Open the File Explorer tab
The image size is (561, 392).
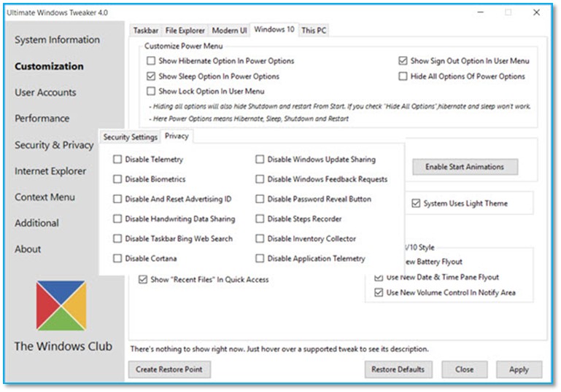185,31
